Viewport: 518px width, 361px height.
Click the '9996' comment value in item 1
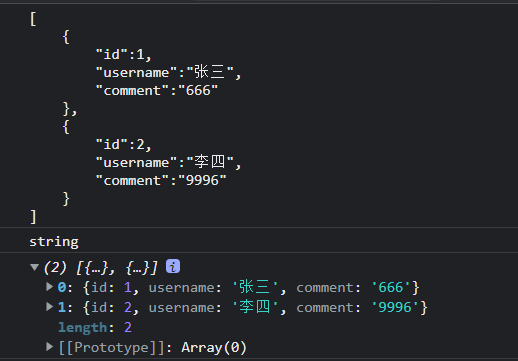point(395,307)
